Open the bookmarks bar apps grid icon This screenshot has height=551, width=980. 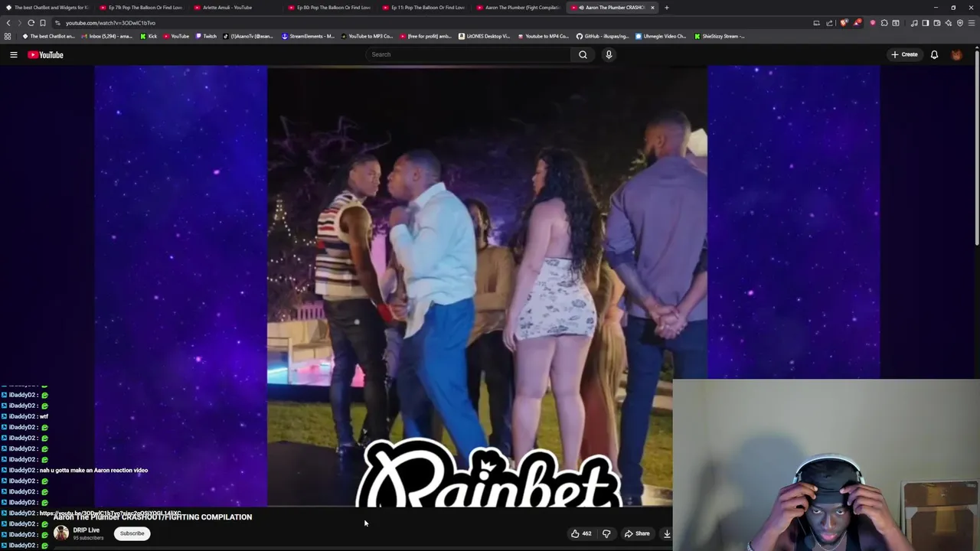point(8,36)
